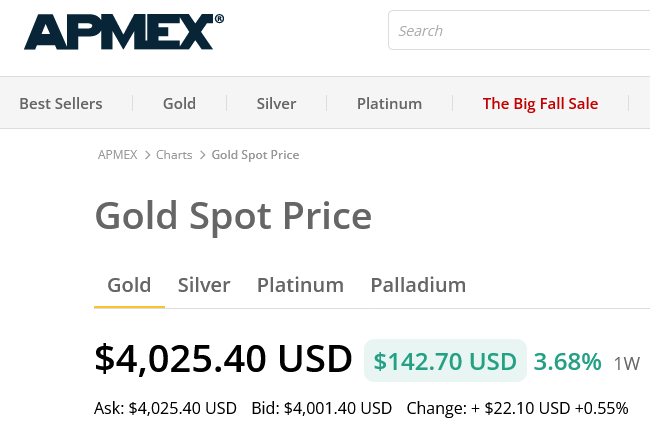The width and height of the screenshot is (650, 432).
Task: Switch to the Platinum spot price tab
Action: 300,285
